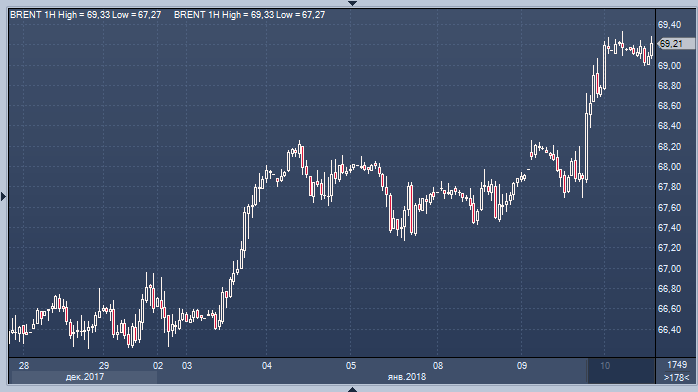The image size is (698, 392).
Task: Click the highlighted date 10 segment
Action: 621,371
